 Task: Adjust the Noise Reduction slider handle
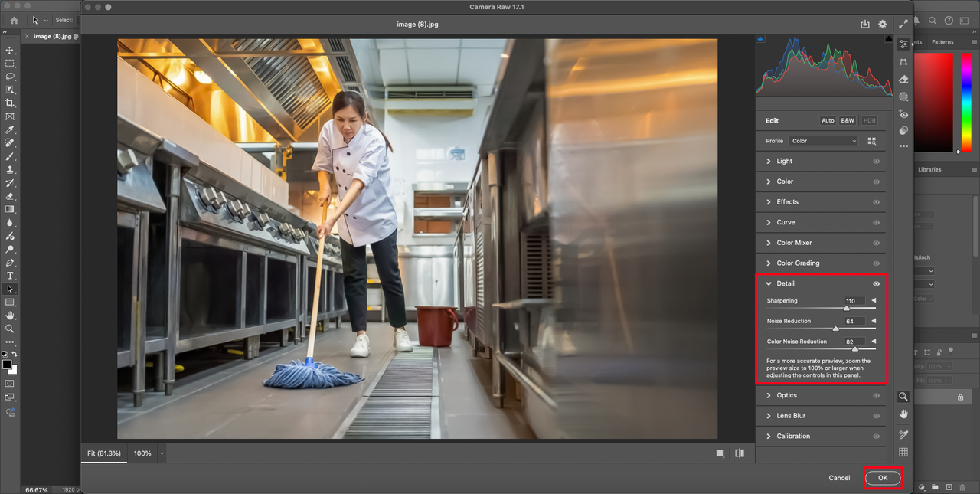coord(835,329)
